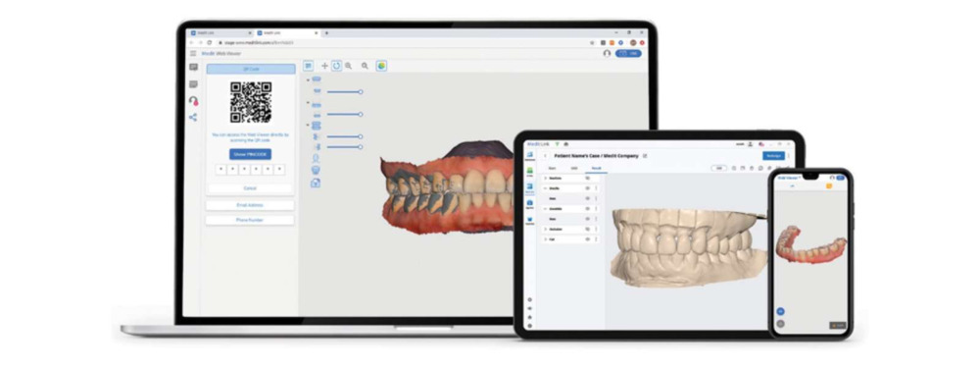Click Cancel in laptop QR code panel
This screenshot has width=980, height=368.
250,187
